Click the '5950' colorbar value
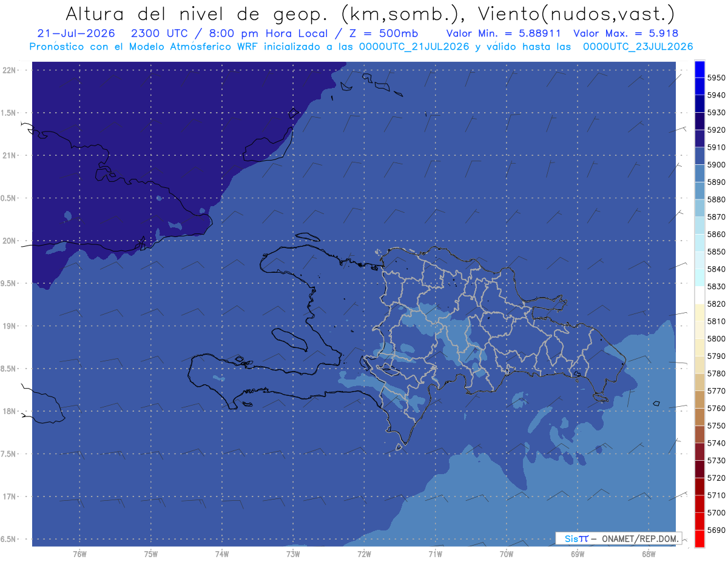The image size is (728, 562). [716, 78]
